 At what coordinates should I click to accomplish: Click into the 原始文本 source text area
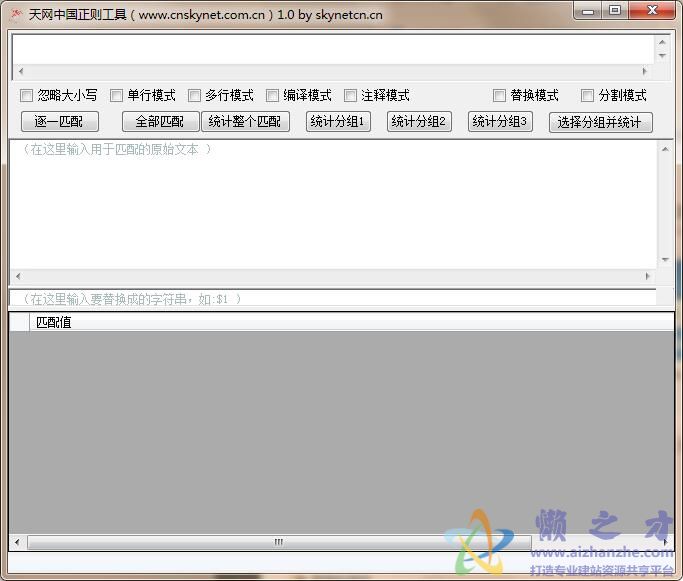pyautogui.click(x=333, y=205)
